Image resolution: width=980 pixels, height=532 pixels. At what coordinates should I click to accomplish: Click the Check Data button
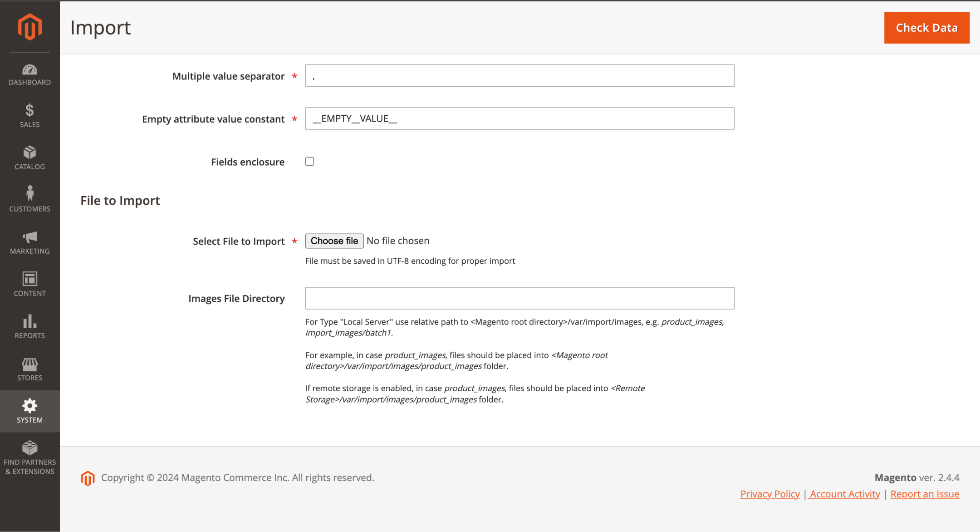pos(926,28)
